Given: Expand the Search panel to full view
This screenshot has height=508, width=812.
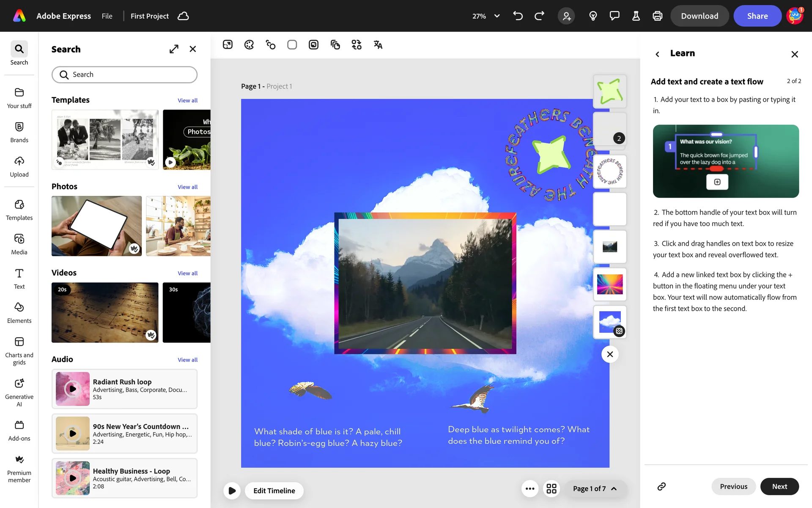Looking at the screenshot, I should (x=174, y=49).
